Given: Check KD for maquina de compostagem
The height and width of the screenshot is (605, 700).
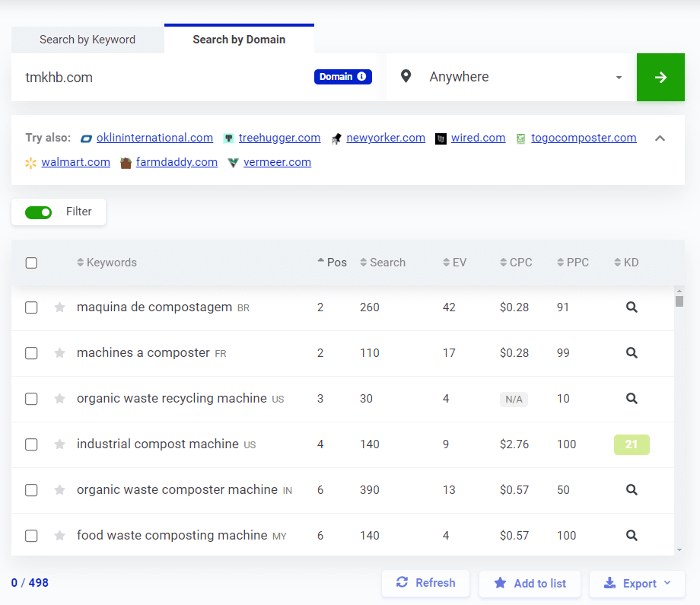Looking at the screenshot, I should tap(632, 307).
